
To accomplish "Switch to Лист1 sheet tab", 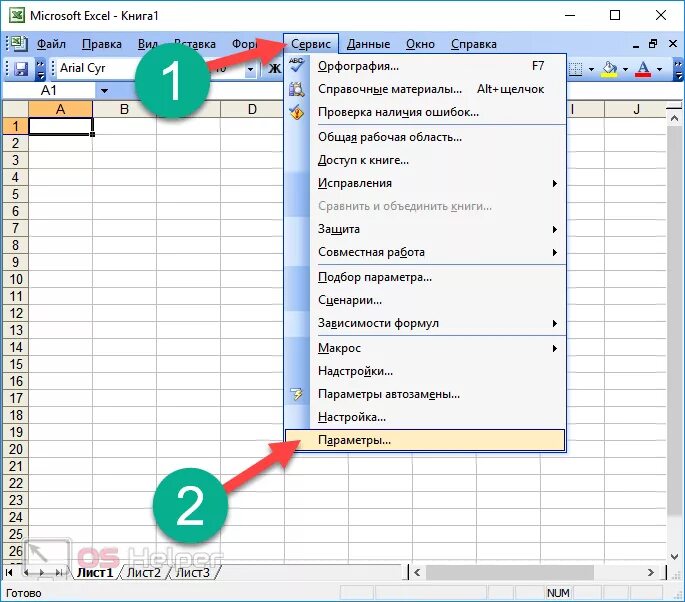I will click(x=95, y=572).
